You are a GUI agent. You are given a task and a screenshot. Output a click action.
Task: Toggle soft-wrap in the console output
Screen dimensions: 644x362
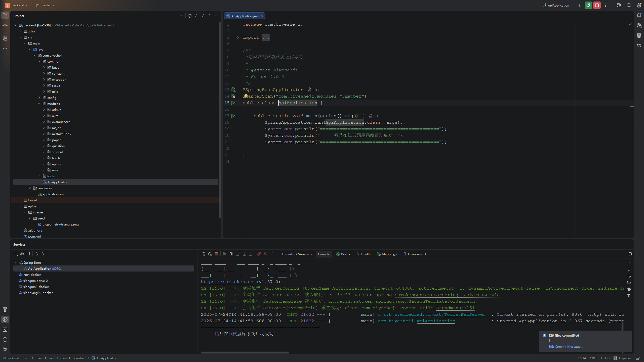point(629,276)
